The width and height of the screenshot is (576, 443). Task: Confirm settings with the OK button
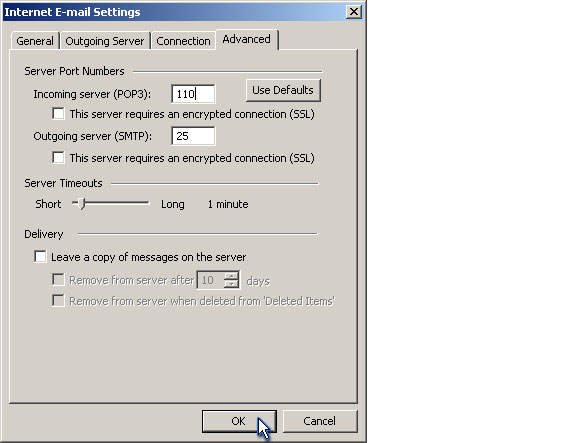[239, 421]
